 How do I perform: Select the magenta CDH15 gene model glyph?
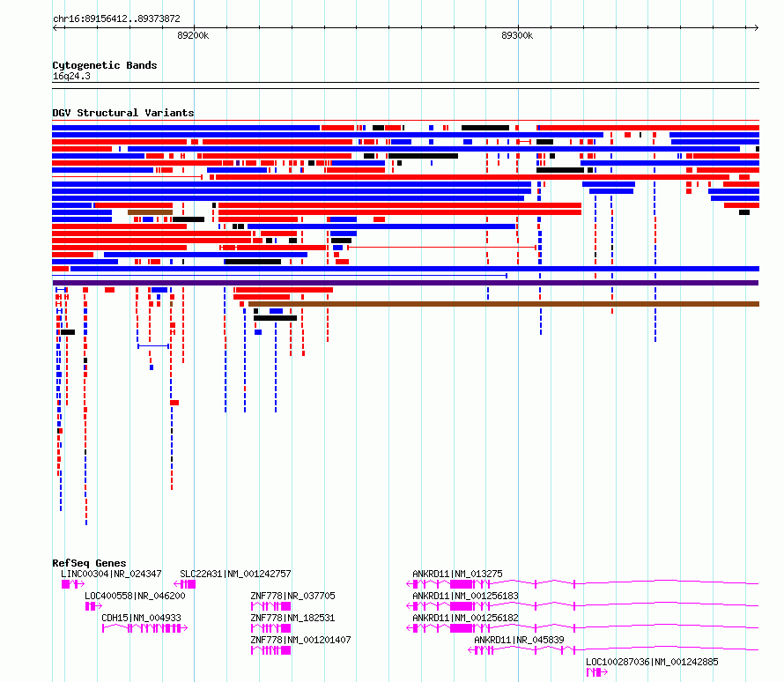click(x=144, y=628)
